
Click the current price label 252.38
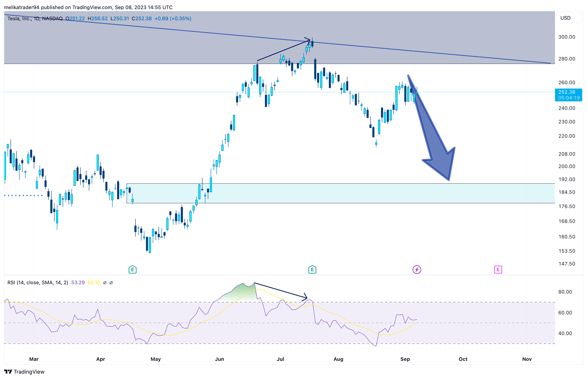tap(568, 95)
